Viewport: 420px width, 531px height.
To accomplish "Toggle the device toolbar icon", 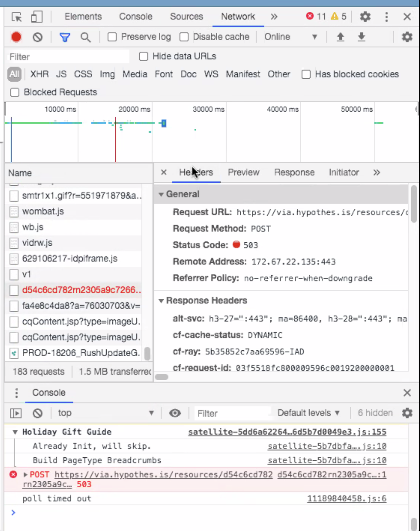I will coord(36,17).
